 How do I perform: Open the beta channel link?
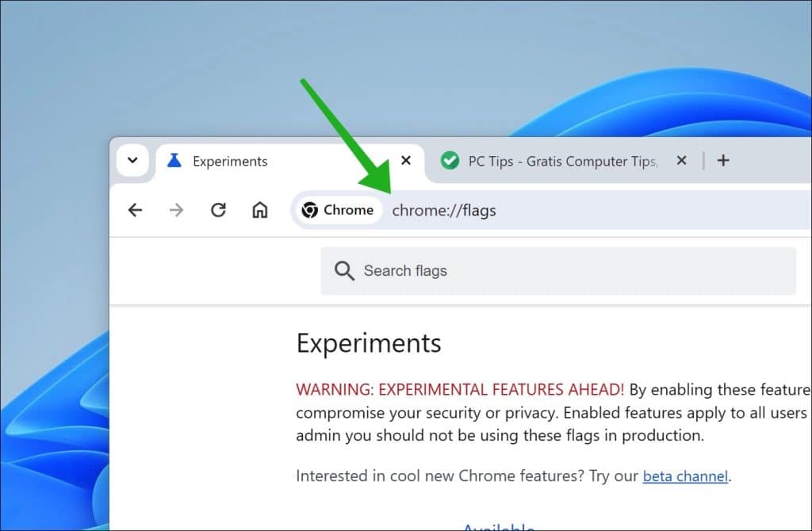[x=686, y=476]
